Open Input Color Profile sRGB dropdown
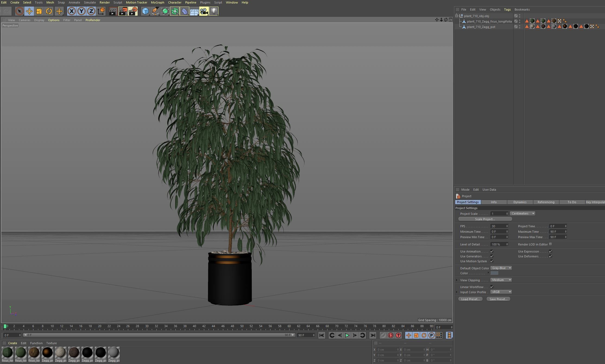 point(501,292)
